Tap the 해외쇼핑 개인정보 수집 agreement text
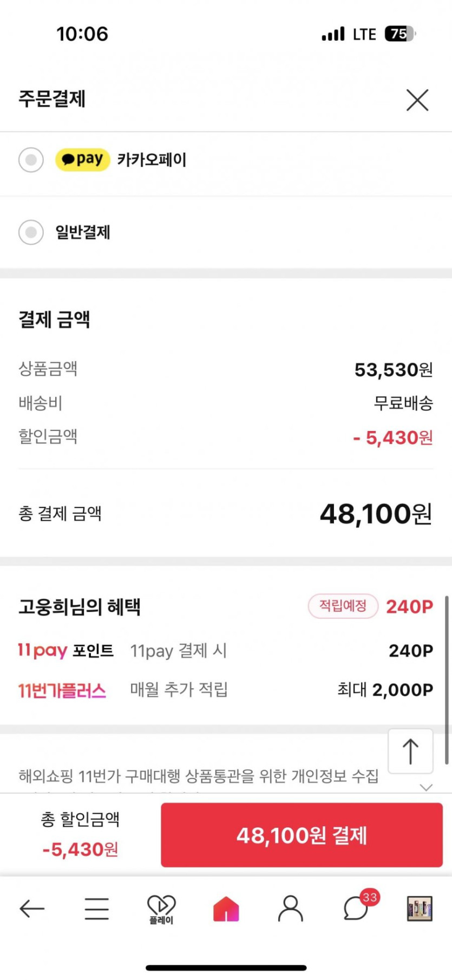Image resolution: width=452 pixels, height=980 pixels. pyautogui.click(x=198, y=776)
